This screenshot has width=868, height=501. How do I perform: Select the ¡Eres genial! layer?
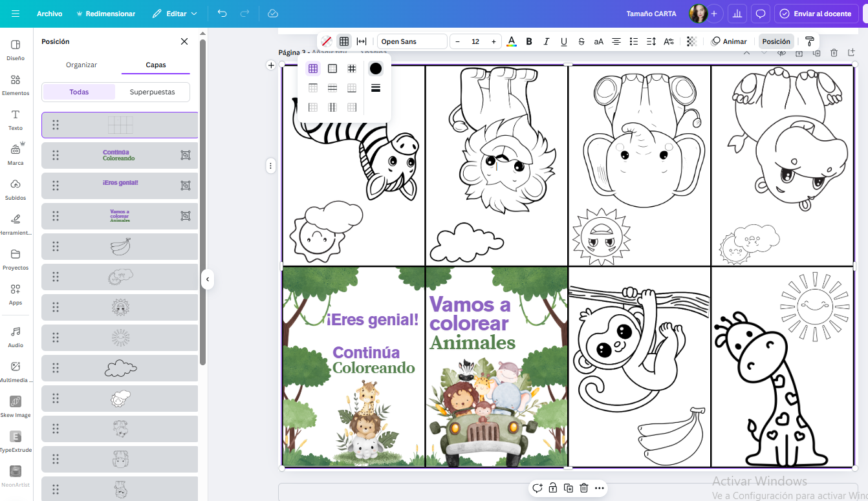point(120,186)
